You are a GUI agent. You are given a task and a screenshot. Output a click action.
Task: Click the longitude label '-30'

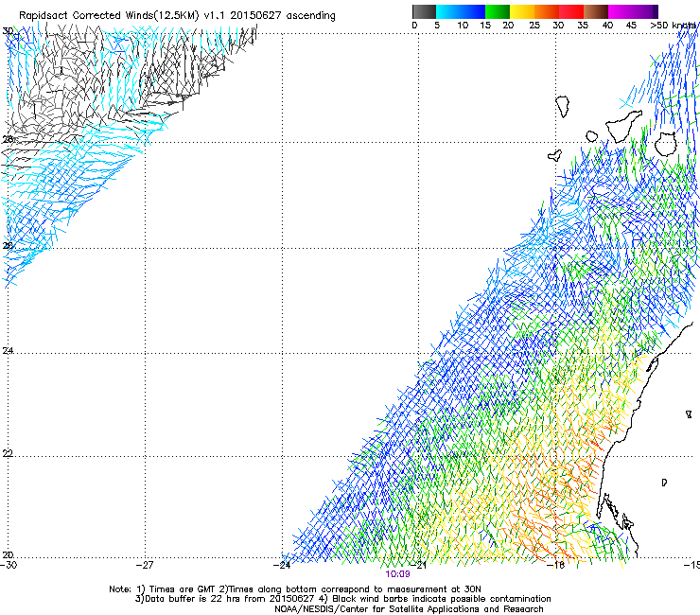9,566
